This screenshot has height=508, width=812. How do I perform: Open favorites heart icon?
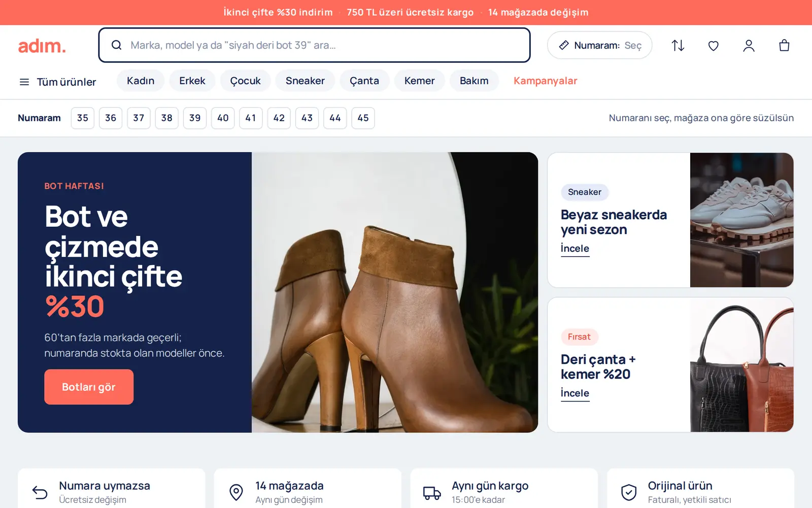[714, 46]
